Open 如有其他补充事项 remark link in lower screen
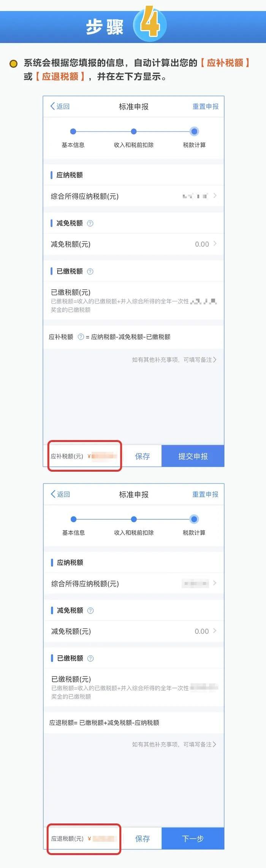The image size is (266, 868). [174, 744]
